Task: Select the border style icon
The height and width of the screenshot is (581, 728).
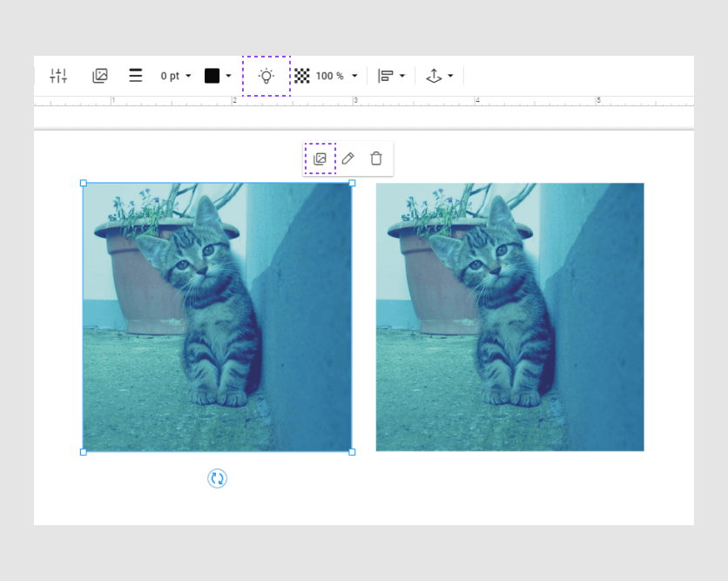Action: (135, 76)
